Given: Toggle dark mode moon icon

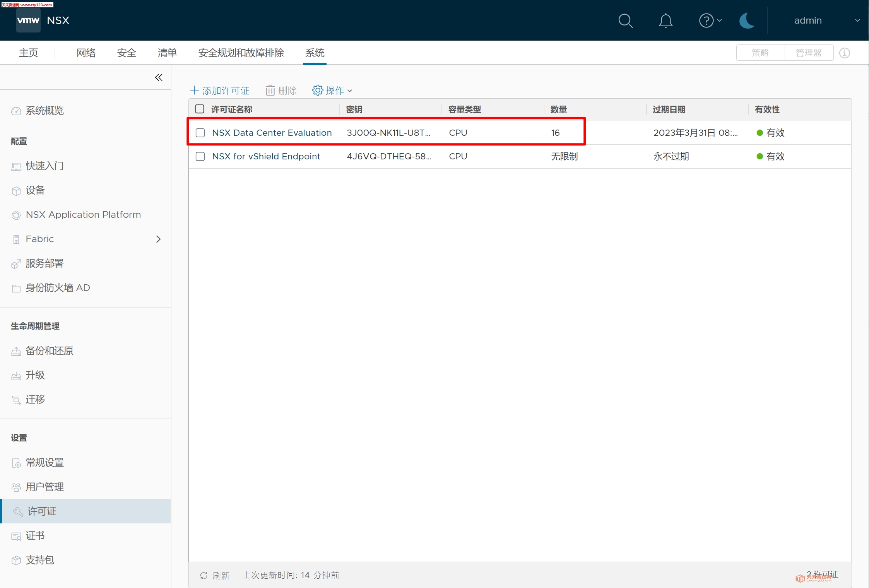Looking at the screenshot, I should (747, 21).
